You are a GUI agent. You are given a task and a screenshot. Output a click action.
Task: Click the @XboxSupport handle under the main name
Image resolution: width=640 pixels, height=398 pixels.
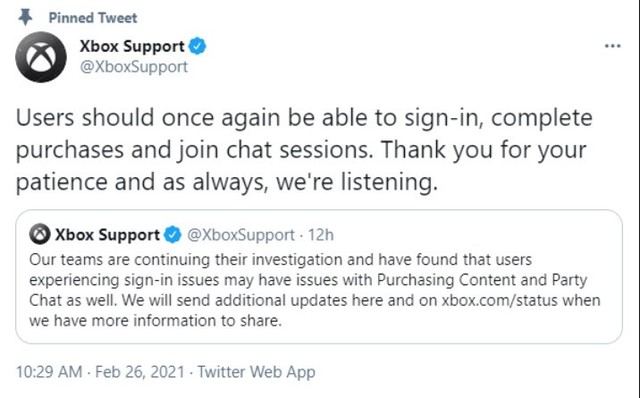point(134,67)
